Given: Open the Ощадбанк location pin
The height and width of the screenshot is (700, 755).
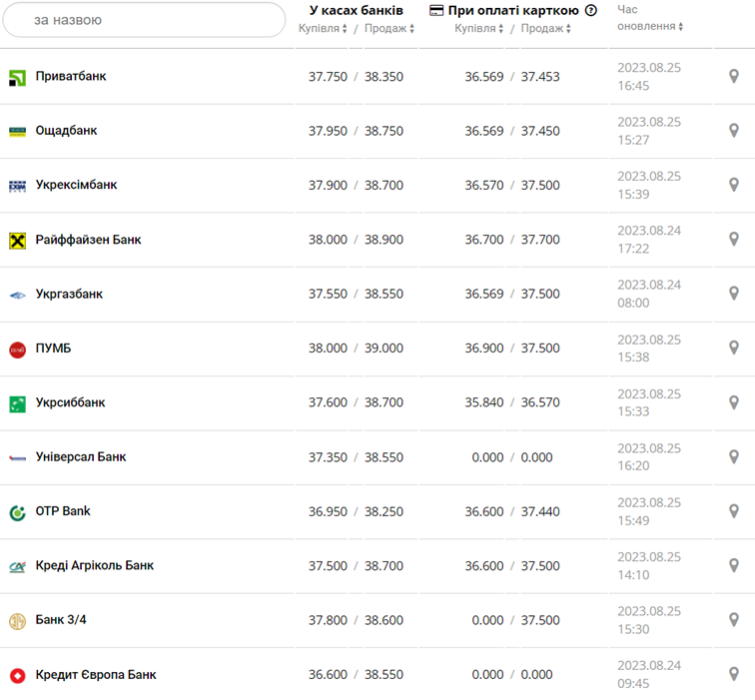Looking at the screenshot, I should click(733, 131).
